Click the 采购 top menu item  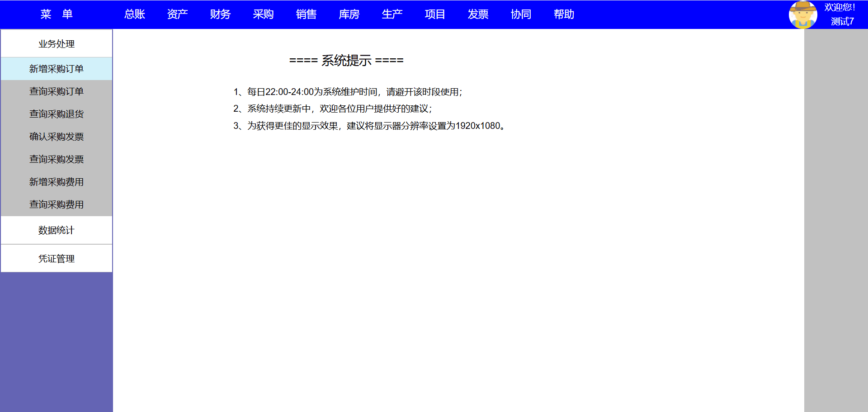263,14
